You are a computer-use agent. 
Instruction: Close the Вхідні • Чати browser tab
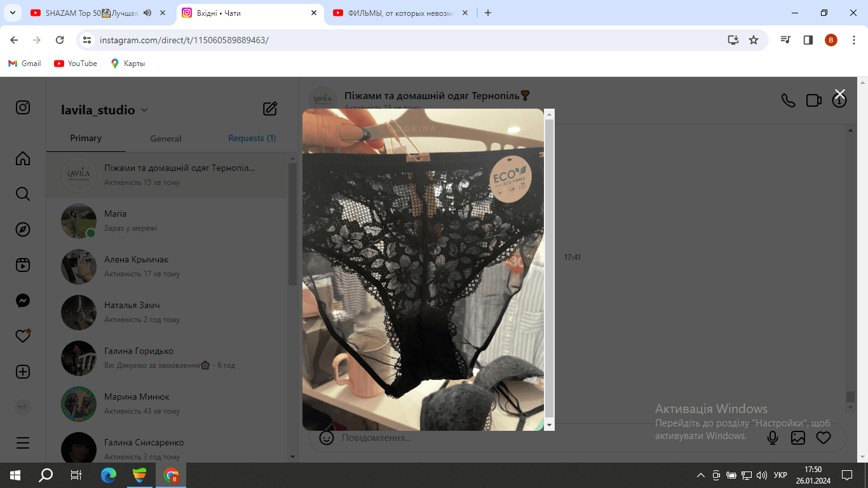point(313,13)
